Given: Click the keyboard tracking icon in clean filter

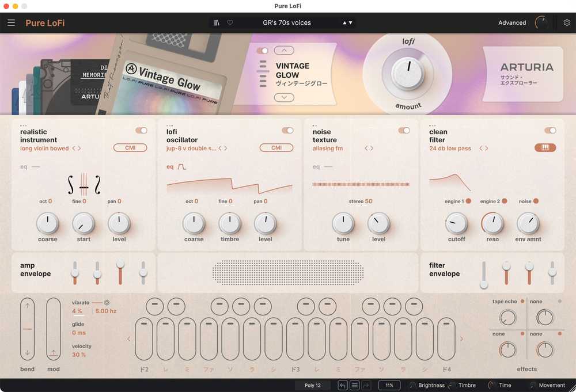Looking at the screenshot, I should pyautogui.click(x=545, y=147).
